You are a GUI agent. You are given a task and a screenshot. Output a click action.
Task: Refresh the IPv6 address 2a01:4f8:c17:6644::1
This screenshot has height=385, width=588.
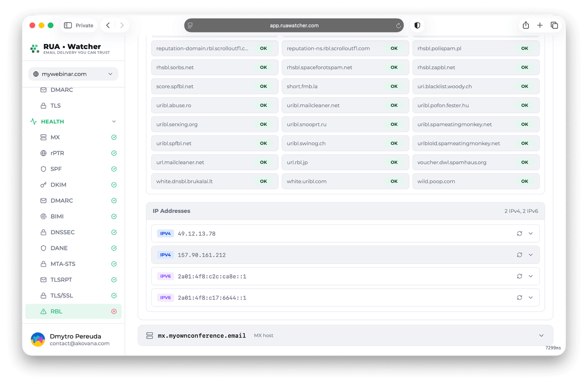519,297
